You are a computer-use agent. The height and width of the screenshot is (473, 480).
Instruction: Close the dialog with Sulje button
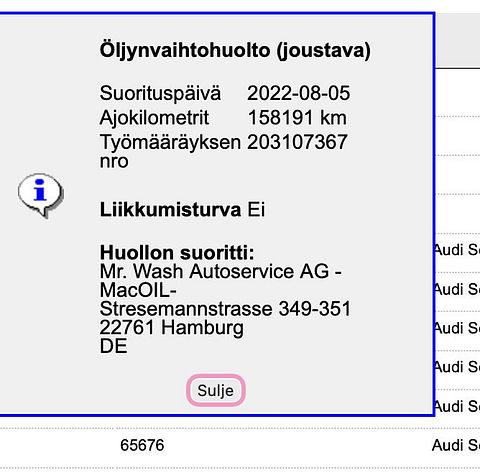pos(216,390)
